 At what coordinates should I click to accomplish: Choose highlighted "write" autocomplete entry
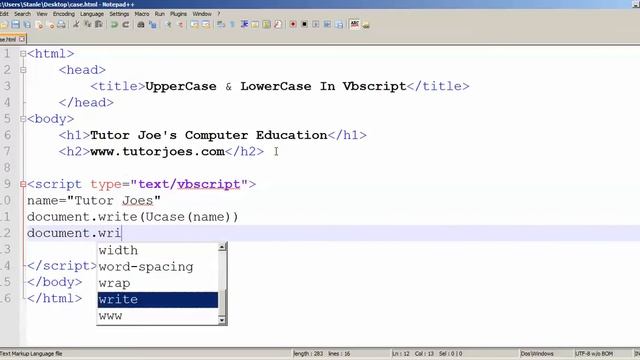click(158, 300)
